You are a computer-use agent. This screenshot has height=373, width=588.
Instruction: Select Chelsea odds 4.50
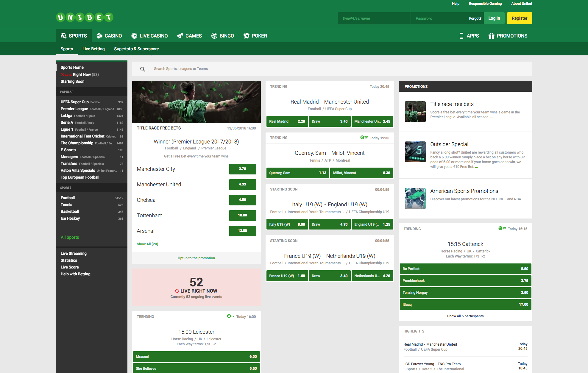[243, 200]
